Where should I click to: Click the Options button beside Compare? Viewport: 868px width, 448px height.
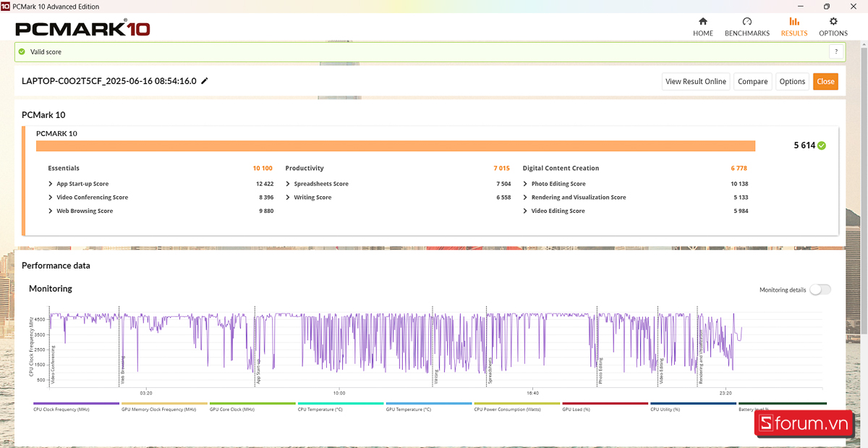pyautogui.click(x=792, y=81)
